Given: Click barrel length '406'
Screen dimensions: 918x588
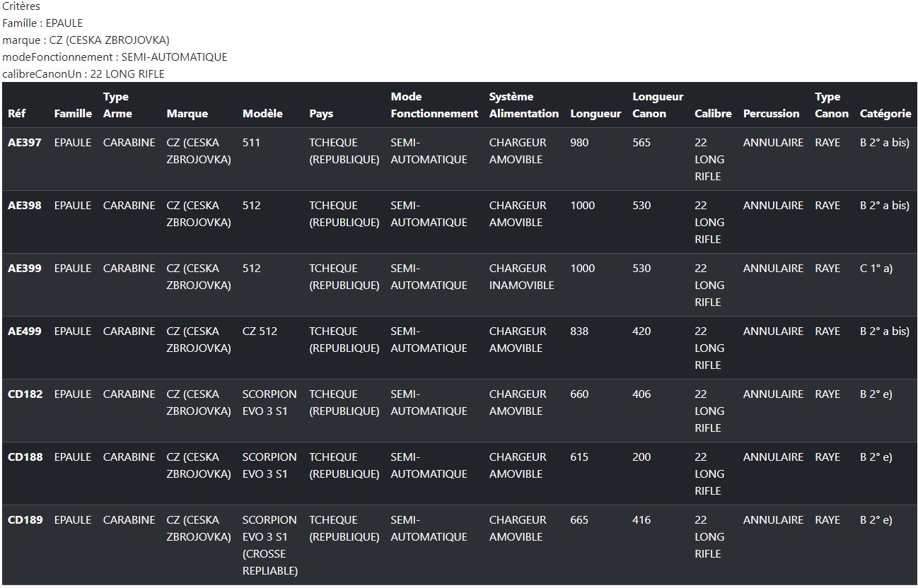Looking at the screenshot, I should (x=641, y=394).
